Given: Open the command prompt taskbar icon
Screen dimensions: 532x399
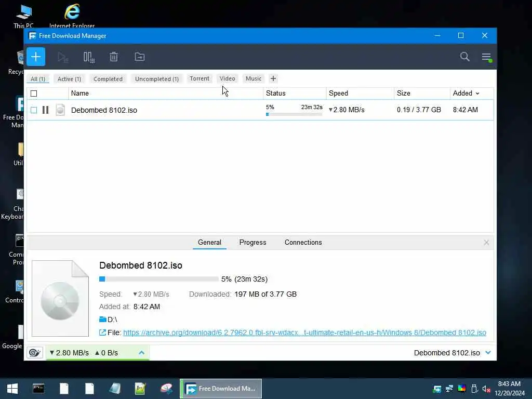Looking at the screenshot, I should pyautogui.click(x=38, y=389).
